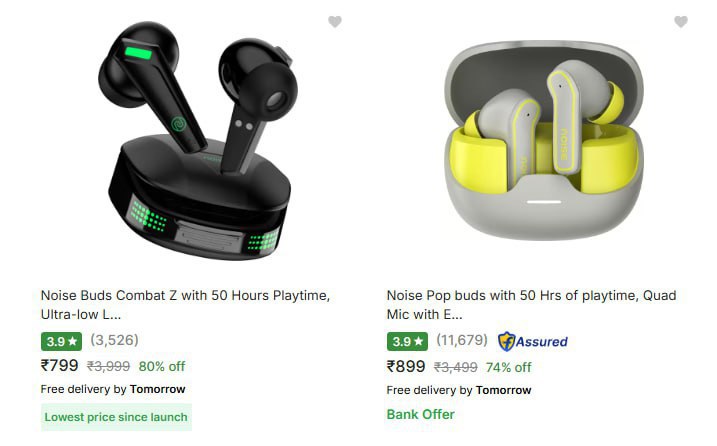
Task: Click the 80% off discount label
Action: pos(162,366)
